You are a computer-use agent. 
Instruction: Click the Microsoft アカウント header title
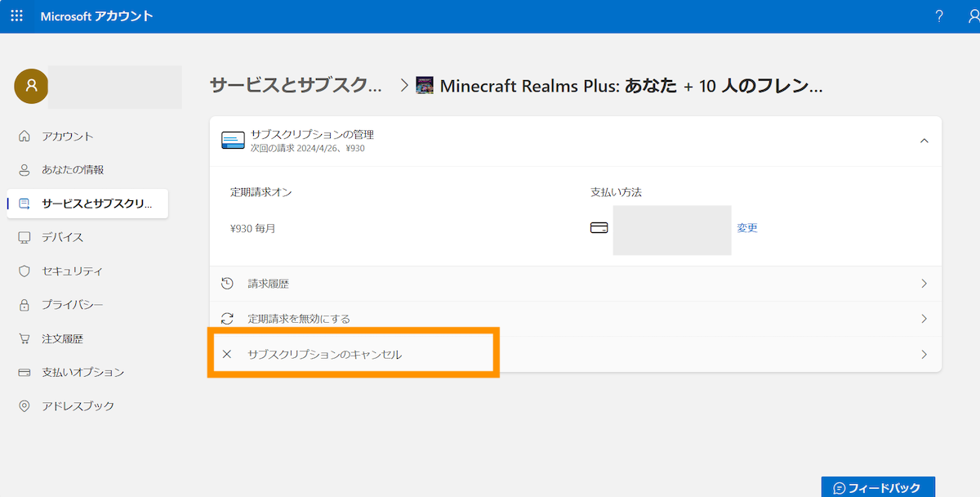click(96, 16)
